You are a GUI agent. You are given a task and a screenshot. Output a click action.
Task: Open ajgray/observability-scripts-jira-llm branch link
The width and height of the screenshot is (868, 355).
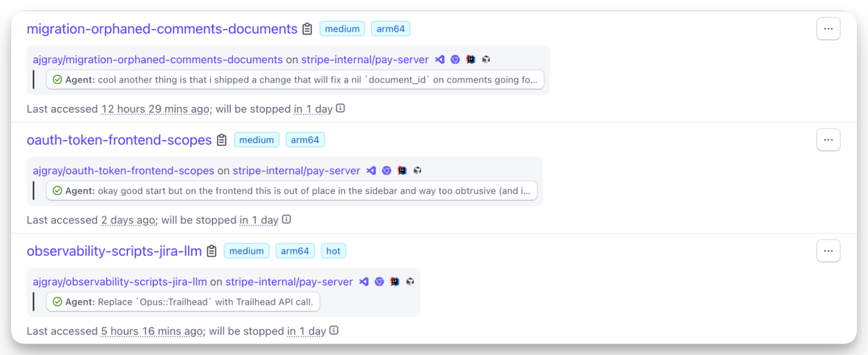point(120,281)
